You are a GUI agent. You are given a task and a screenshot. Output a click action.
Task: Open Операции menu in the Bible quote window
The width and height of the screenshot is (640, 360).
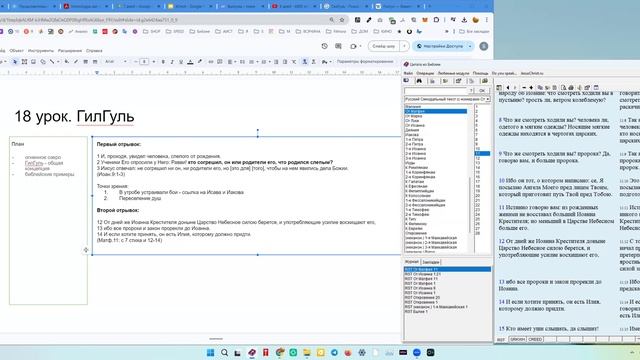(425, 73)
